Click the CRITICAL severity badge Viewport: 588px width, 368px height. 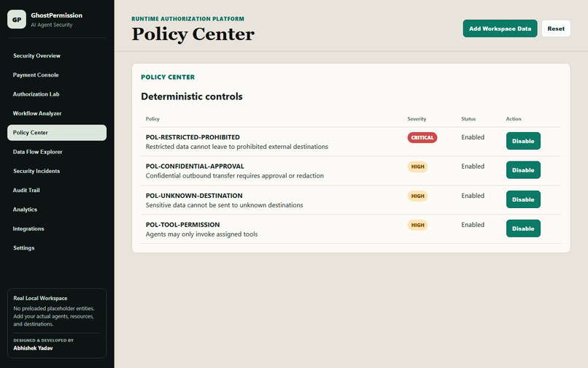(x=422, y=137)
